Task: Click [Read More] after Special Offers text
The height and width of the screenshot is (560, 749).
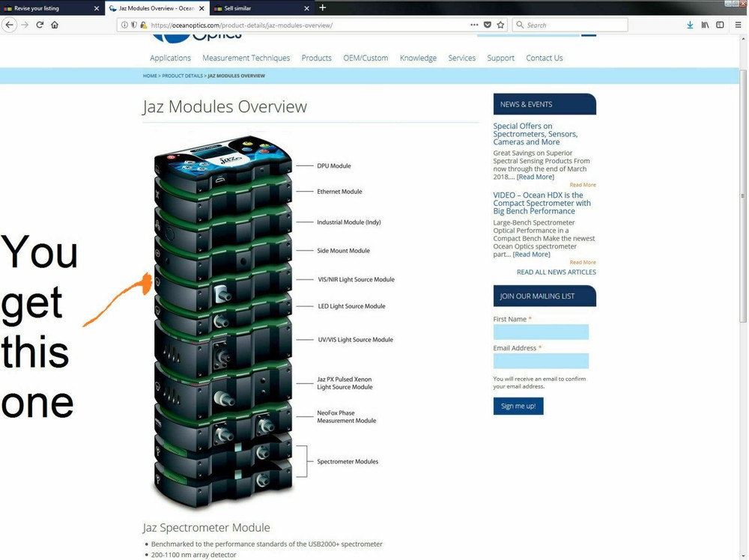Action: point(536,177)
